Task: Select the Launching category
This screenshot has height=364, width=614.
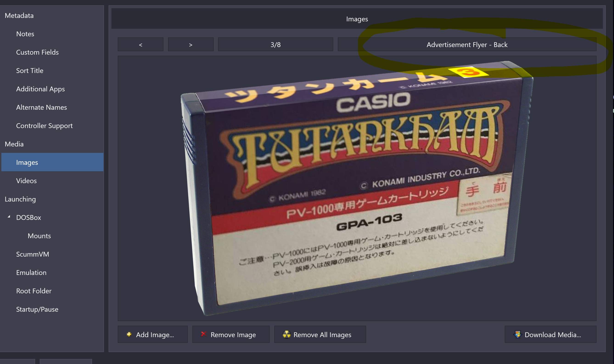Action: [x=20, y=199]
